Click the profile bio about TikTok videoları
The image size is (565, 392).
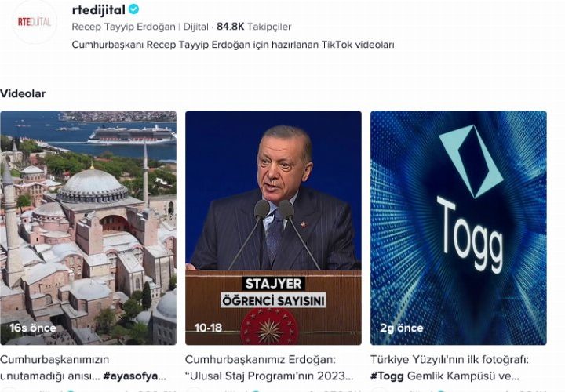coord(233,45)
